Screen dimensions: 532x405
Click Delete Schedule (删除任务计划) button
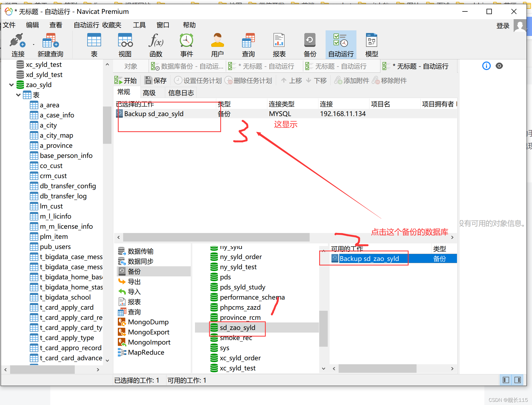pos(248,80)
